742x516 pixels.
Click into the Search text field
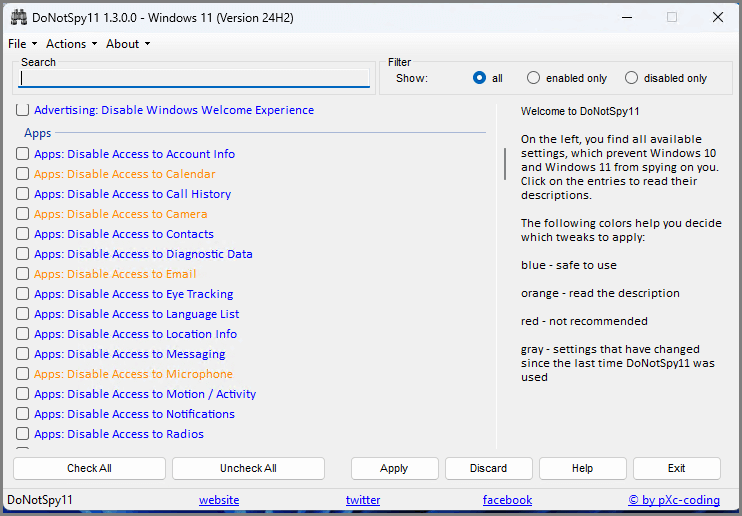click(x=194, y=78)
